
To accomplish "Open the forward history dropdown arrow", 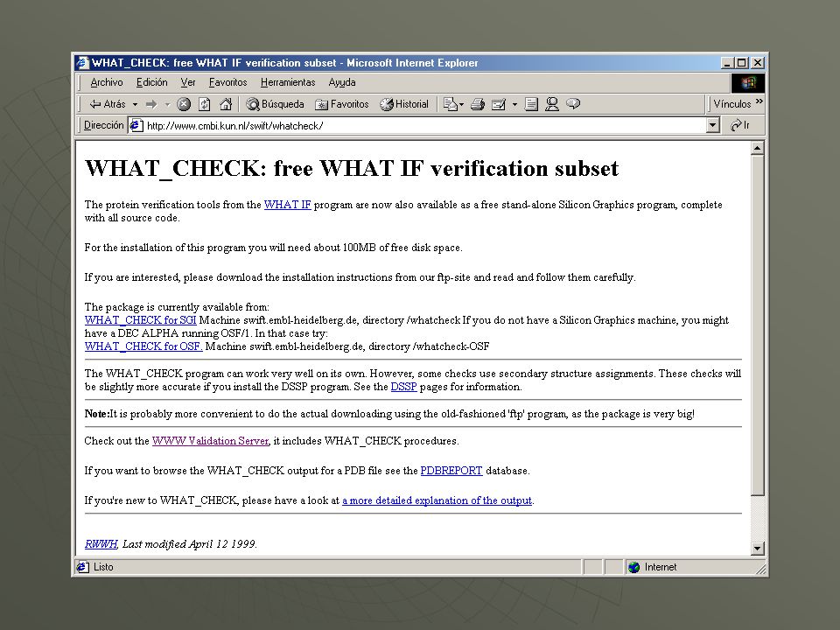I will 167,104.
